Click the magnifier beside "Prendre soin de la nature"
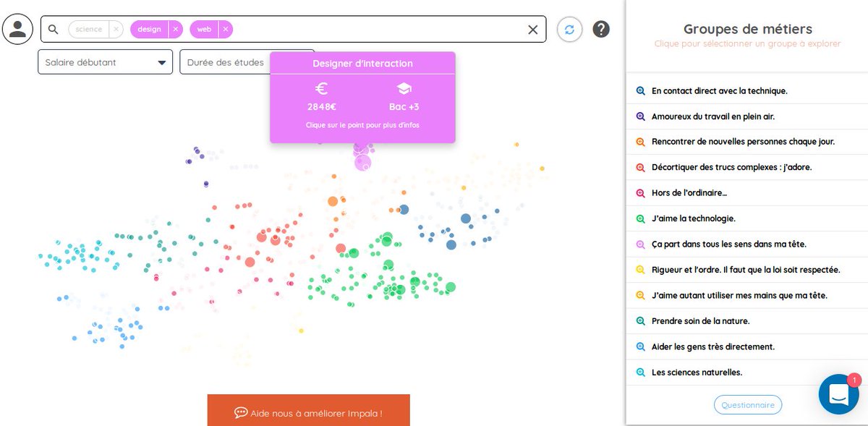 [x=641, y=320]
